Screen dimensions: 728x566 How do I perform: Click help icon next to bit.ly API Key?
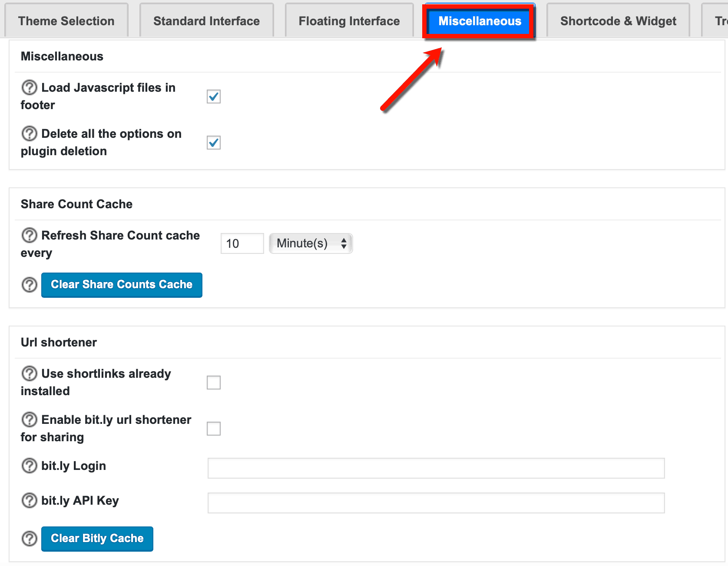tap(29, 500)
